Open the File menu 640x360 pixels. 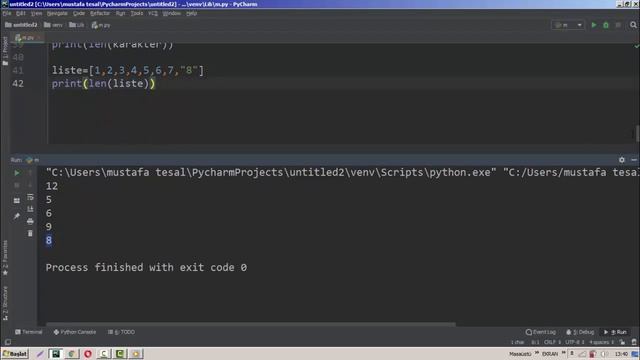[7, 13]
